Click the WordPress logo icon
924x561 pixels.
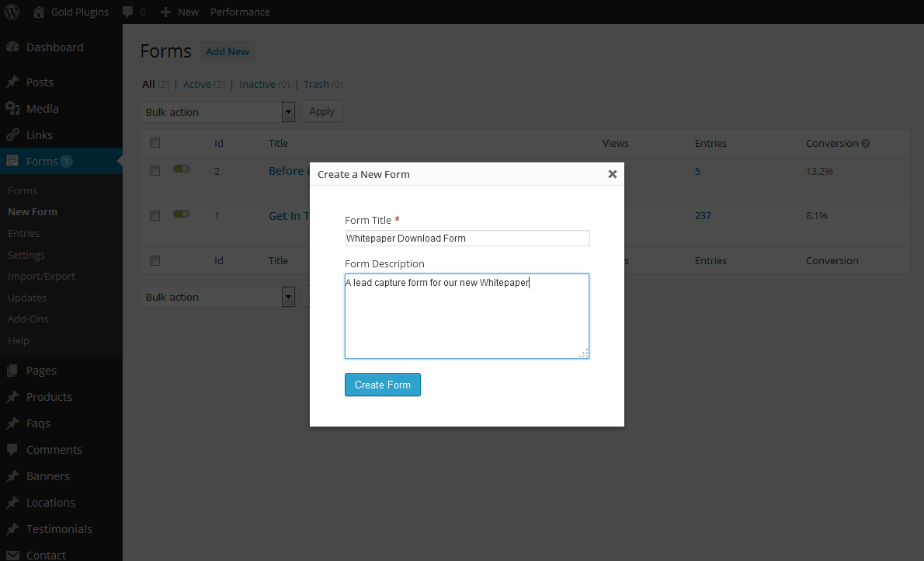click(x=12, y=12)
